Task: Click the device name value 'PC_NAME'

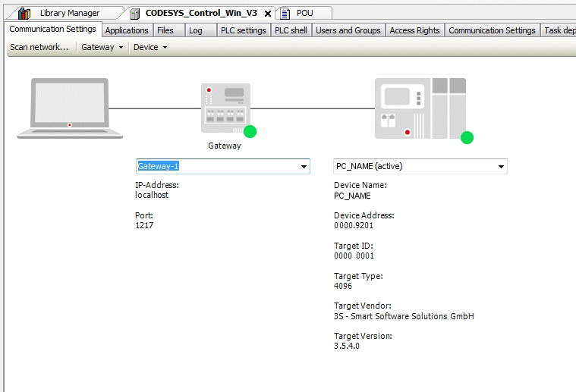Action: pos(352,196)
